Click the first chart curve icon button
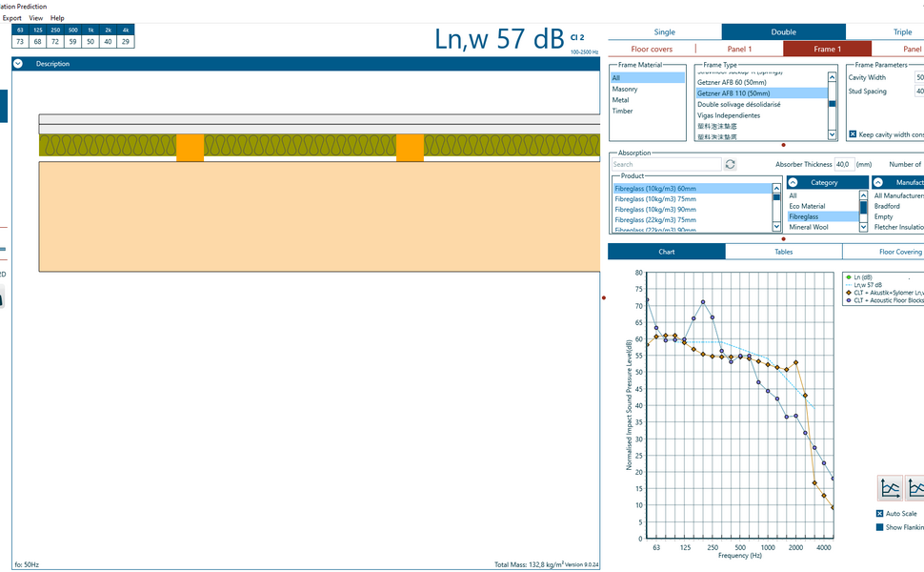Image resolution: width=924 pixels, height=572 pixels. (x=890, y=488)
